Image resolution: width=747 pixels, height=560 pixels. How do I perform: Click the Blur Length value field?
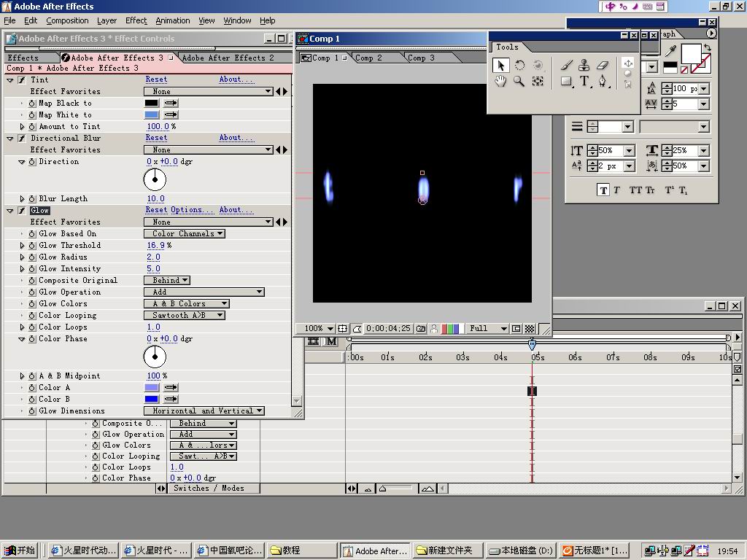click(155, 198)
